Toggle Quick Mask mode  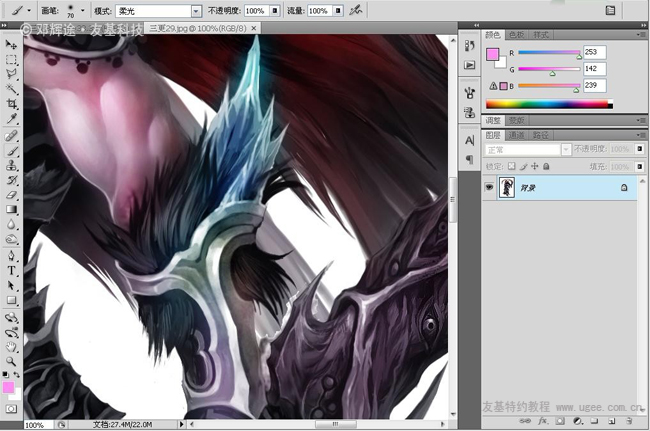coord(11,409)
